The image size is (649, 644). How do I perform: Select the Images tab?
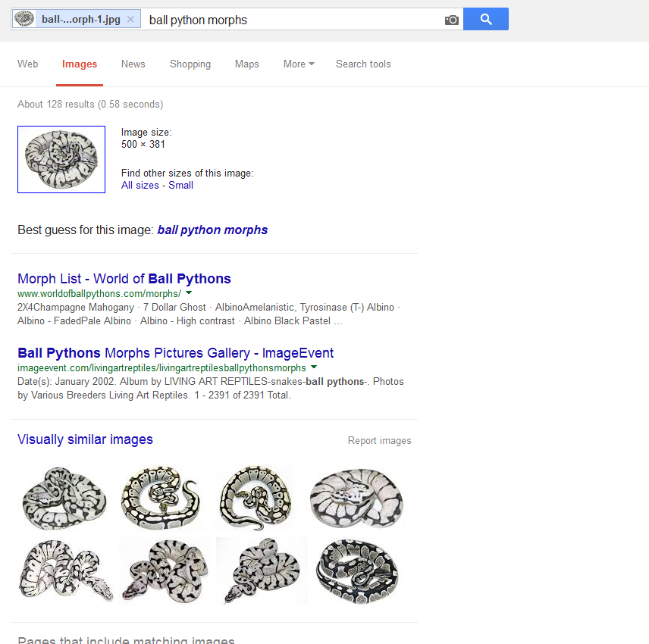coord(80,64)
